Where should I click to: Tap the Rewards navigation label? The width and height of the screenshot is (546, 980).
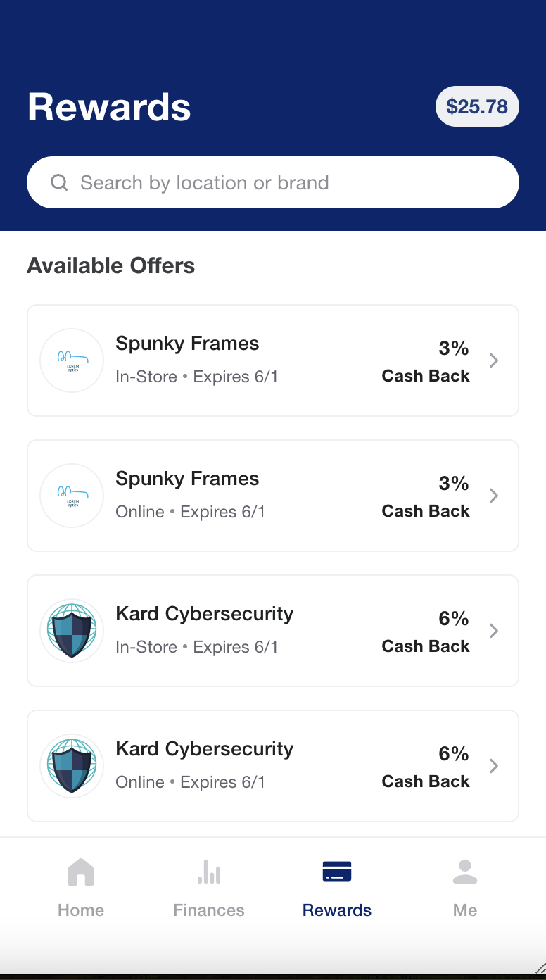click(336, 910)
